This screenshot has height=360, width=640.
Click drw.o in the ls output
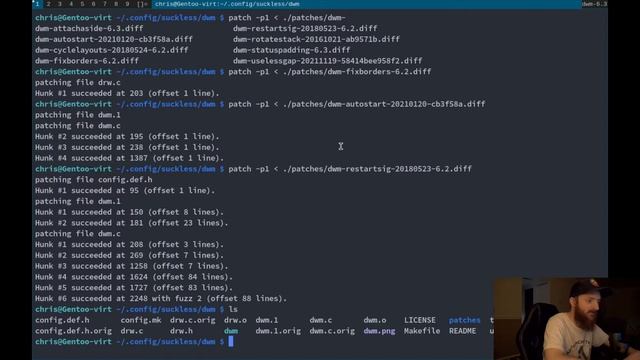click(x=235, y=320)
